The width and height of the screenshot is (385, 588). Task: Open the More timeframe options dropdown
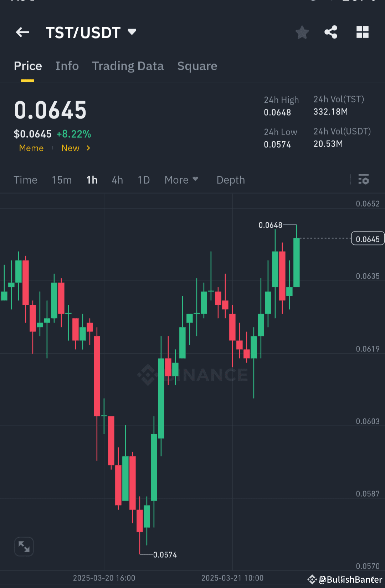coord(181,180)
